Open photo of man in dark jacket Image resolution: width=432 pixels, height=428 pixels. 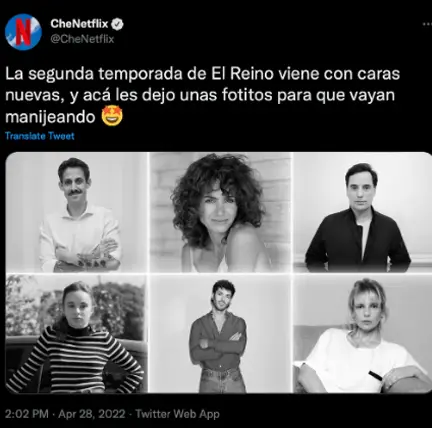[363, 212]
